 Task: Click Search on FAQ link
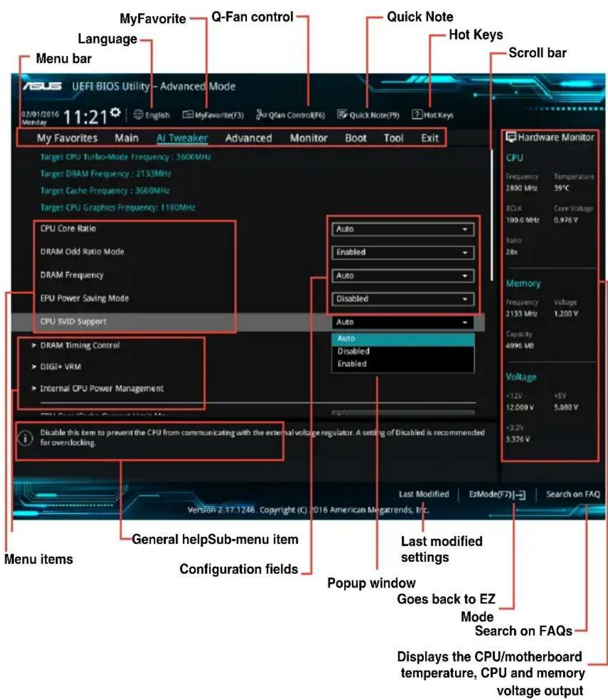[x=573, y=495]
